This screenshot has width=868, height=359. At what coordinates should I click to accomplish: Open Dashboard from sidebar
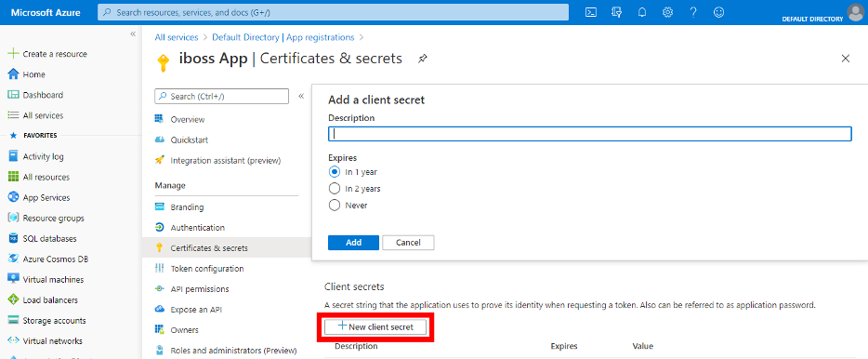(35, 95)
